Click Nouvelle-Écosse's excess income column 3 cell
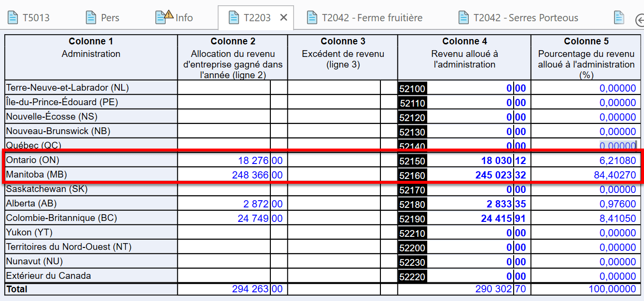The height and width of the screenshot is (301, 644). click(334, 117)
